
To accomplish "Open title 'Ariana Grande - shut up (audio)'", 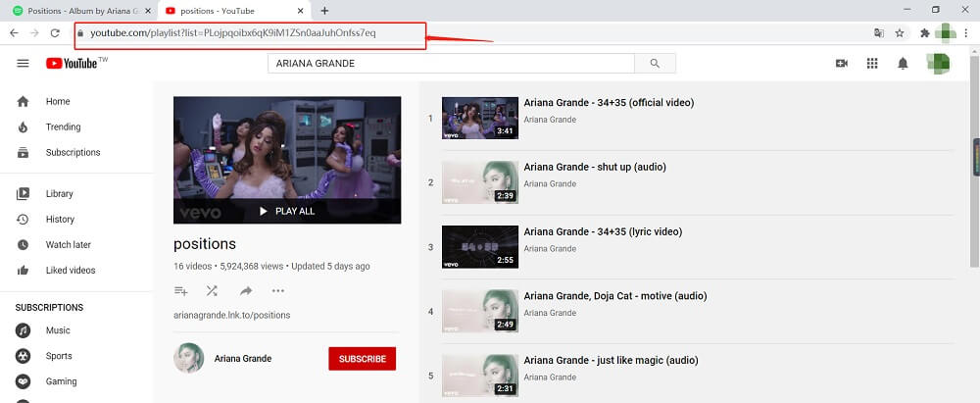I will coord(595,167).
